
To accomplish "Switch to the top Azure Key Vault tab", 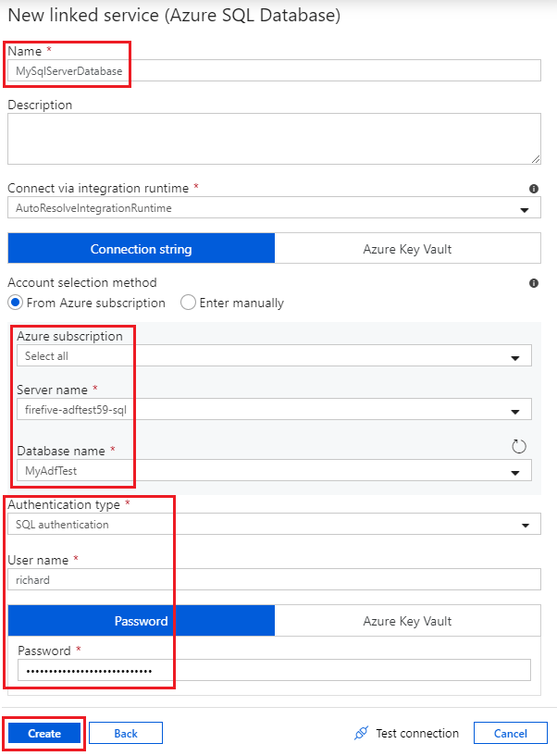I will pos(407,249).
